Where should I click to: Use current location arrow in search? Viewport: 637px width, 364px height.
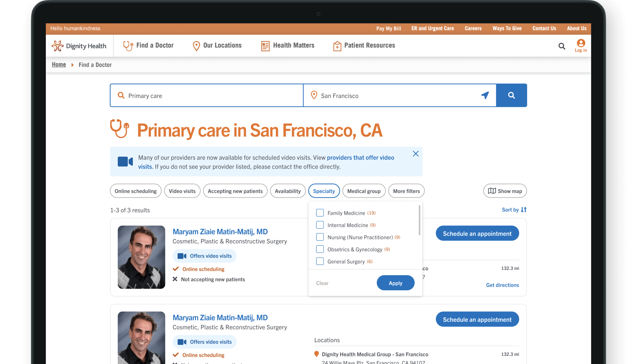[x=485, y=95]
